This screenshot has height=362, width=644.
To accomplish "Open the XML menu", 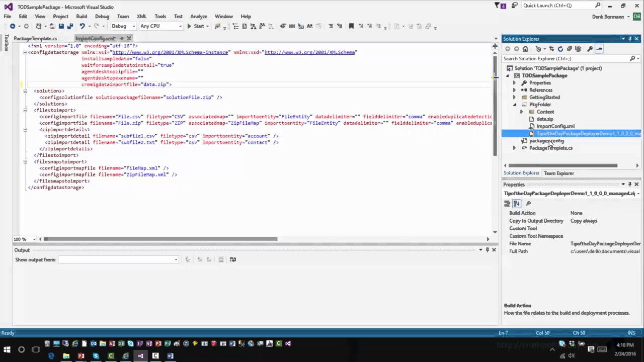I will (x=141, y=16).
